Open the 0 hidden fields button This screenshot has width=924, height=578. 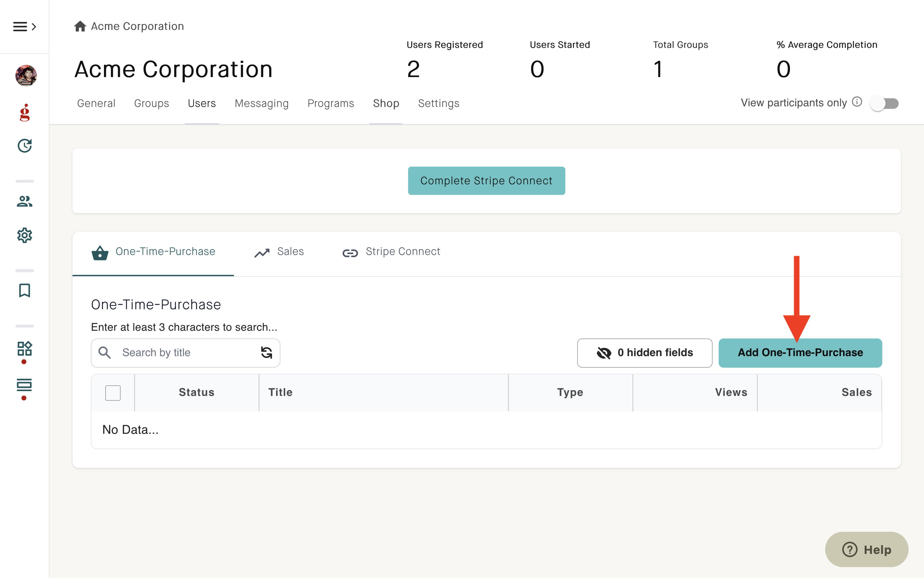[x=645, y=353]
